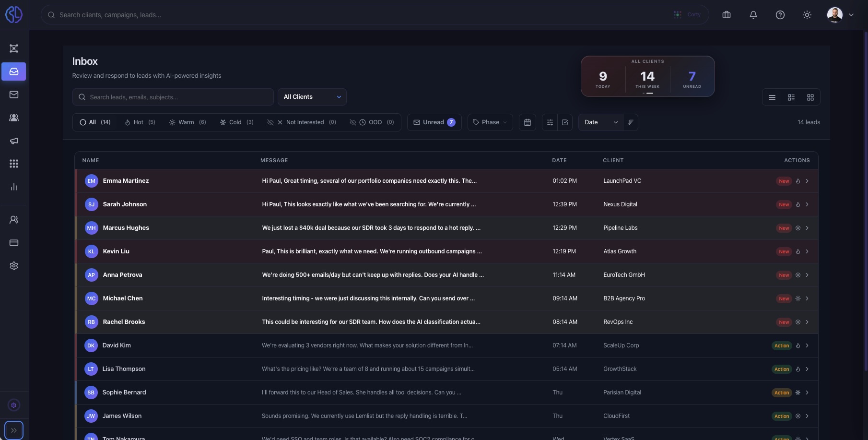Click the hot flame icon on Emma Martinez row
This screenshot has height=440, width=868.
(x=798, y=181)
